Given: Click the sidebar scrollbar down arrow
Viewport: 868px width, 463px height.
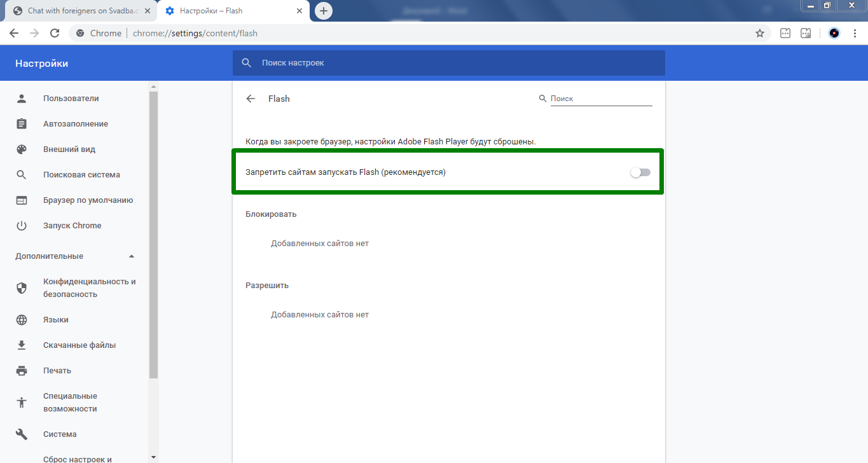Looking at the screenshot, I should [x=153, y=457].
